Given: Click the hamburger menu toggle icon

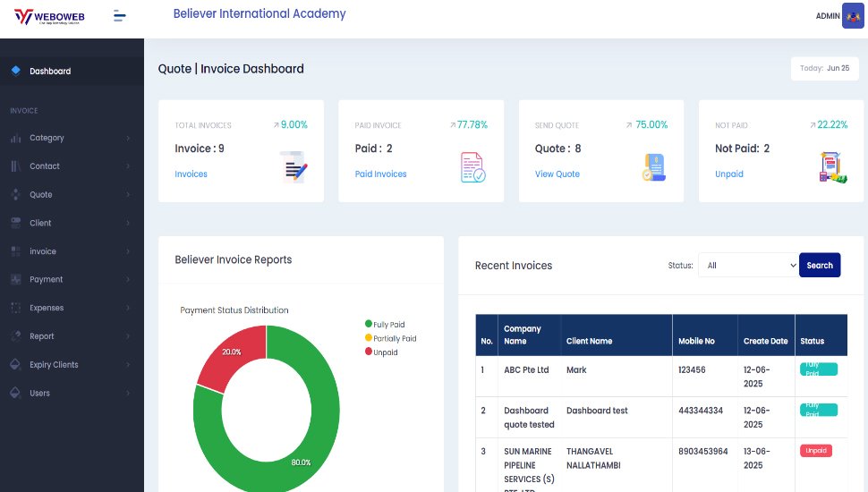Looking at the screenshot, I should click(120, 15).
